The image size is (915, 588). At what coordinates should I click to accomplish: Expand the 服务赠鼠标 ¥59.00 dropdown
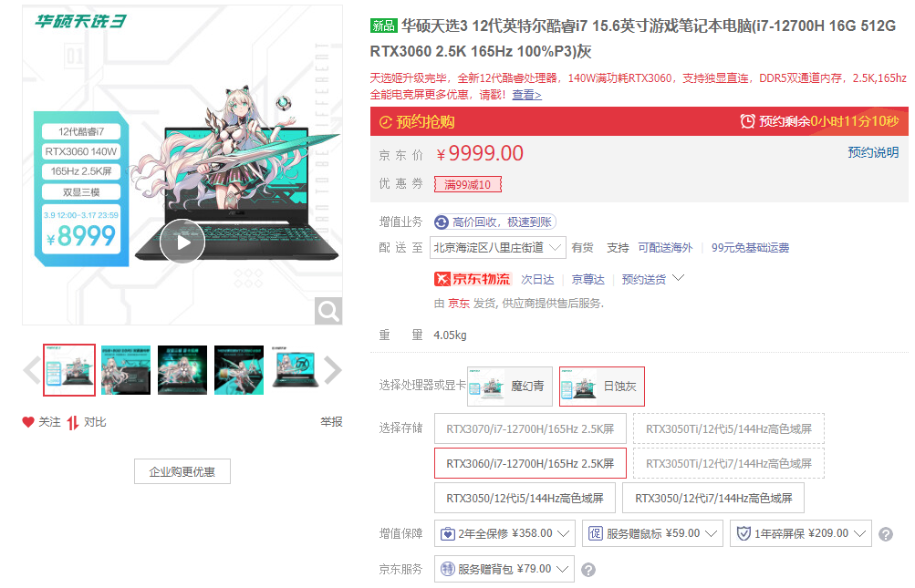pos(652,533)
